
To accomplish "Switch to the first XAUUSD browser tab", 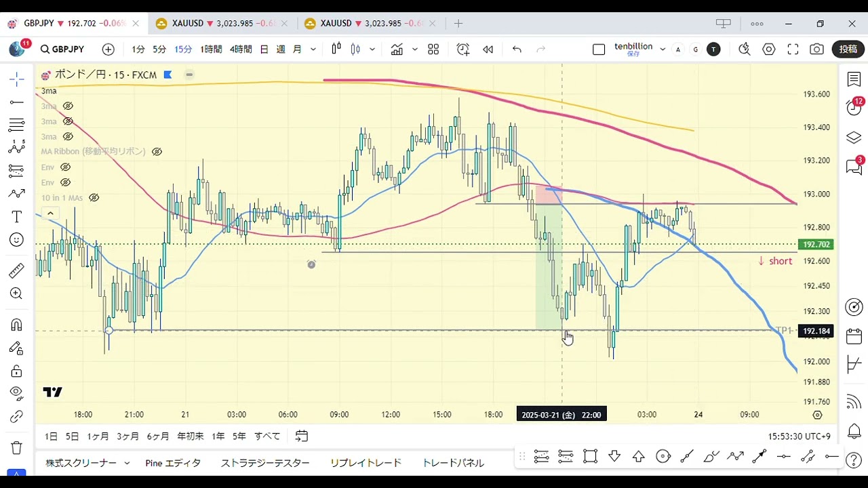I will click(x=216, y=24).
